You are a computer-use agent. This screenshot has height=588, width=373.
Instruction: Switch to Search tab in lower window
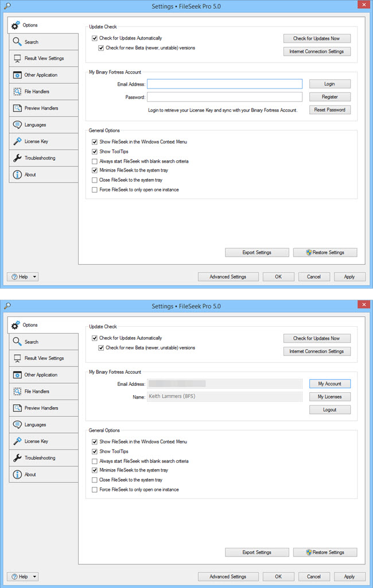(44, 342)
